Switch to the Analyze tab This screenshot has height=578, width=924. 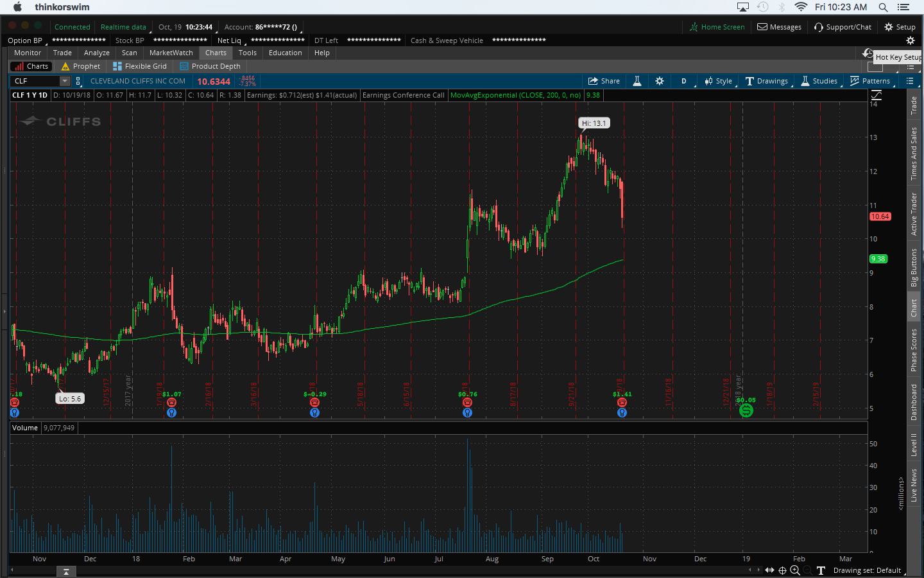point(96,53)
